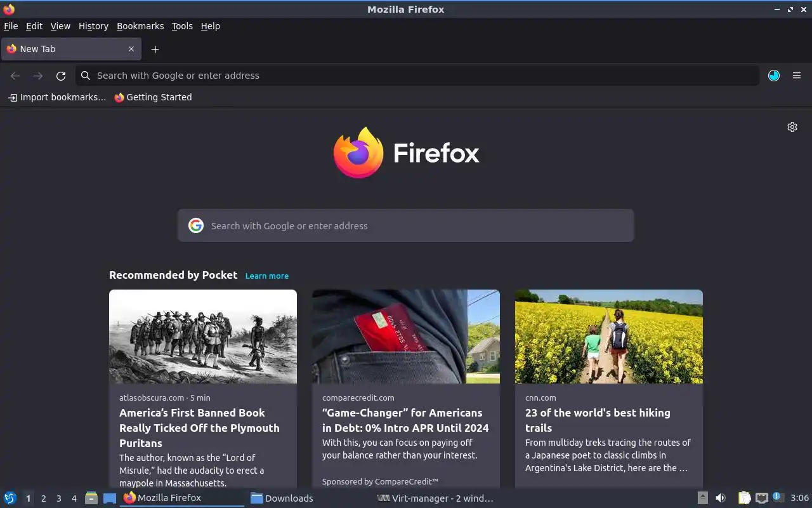The width and height of the screenshot is (812, 508).
Task: Click the search magnifier icon in address bar
Action: (x=86, y=76)
